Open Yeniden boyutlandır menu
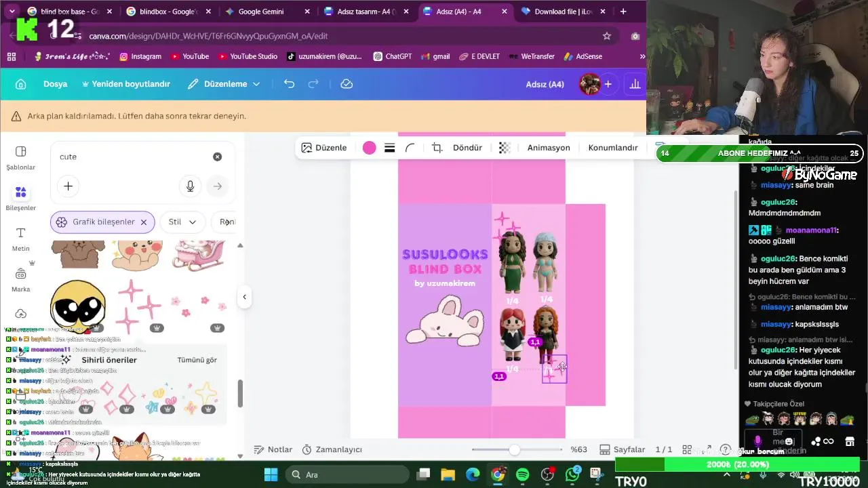Viewport: 868px width, 488px height. [x=125, y=84]
